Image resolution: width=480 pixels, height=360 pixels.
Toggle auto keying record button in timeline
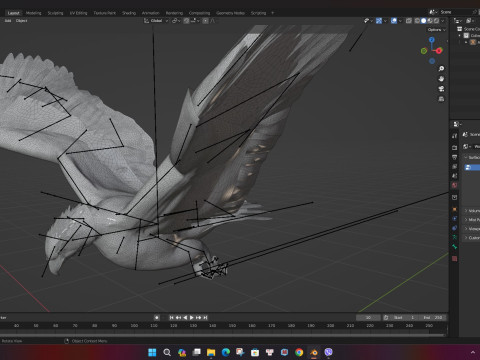pyautogui.click(x=157, y=317)
